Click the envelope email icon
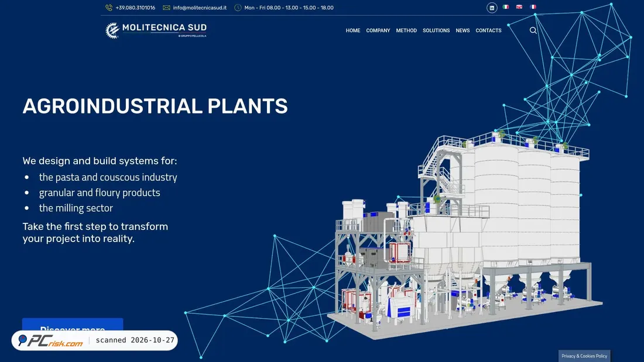Image resolution: width=644 pixels, height=362 pixels. click(x=166, y=8)
